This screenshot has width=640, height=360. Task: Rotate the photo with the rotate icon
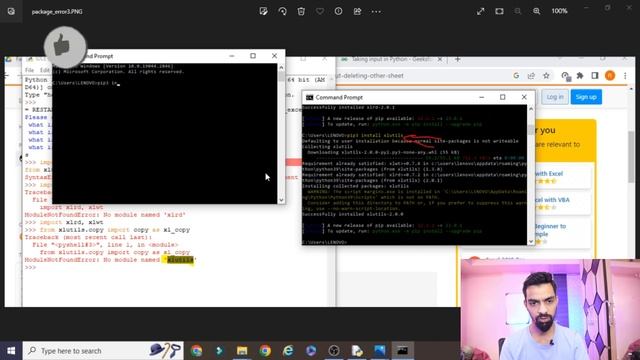point(282,11)
